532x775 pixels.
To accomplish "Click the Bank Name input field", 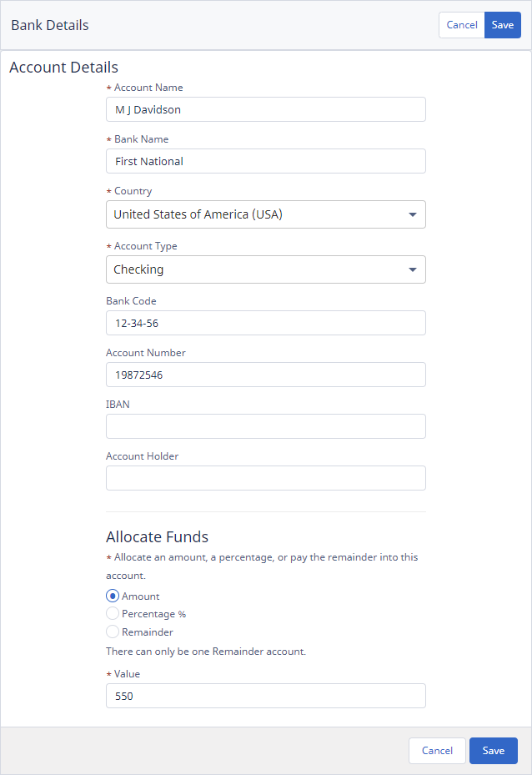I will 265,161.
